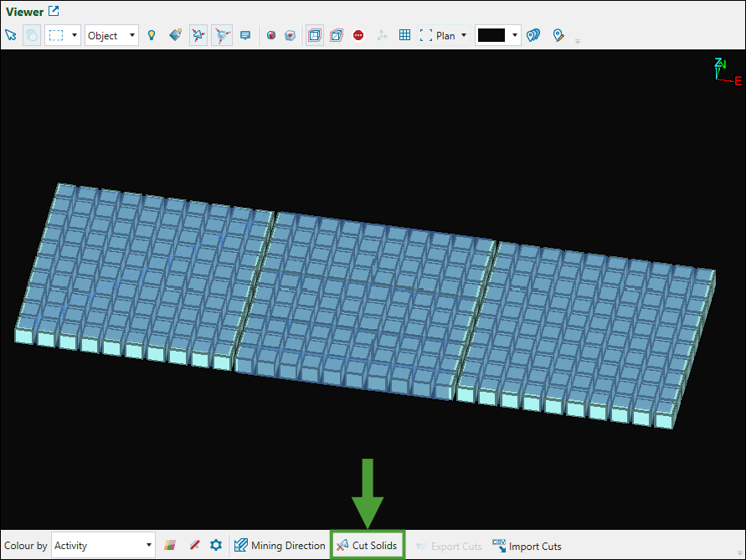Click the colour legend palette icon
The height and width of the screenshot is (560, 746).
[170, 546]
